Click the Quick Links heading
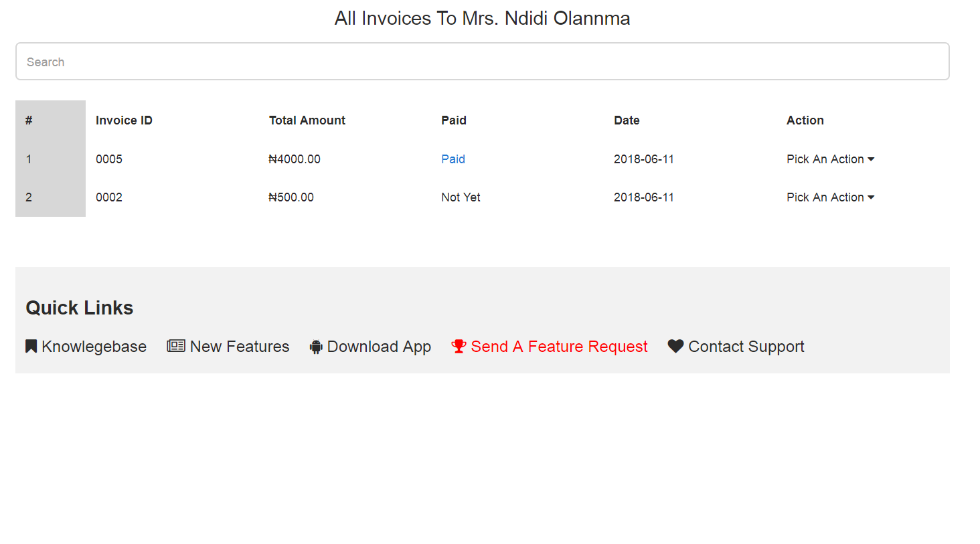 [80, 308]
